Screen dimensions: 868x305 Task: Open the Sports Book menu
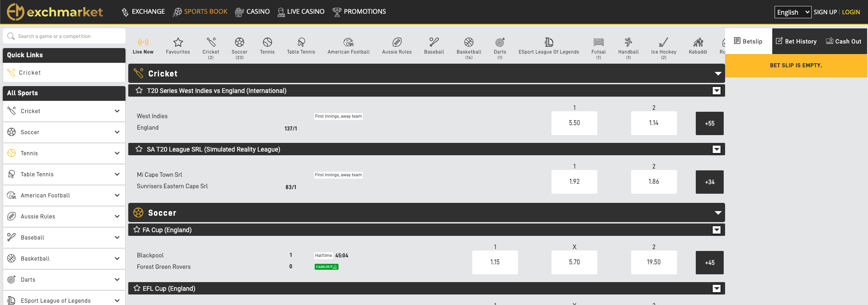(x=200, y=12)
